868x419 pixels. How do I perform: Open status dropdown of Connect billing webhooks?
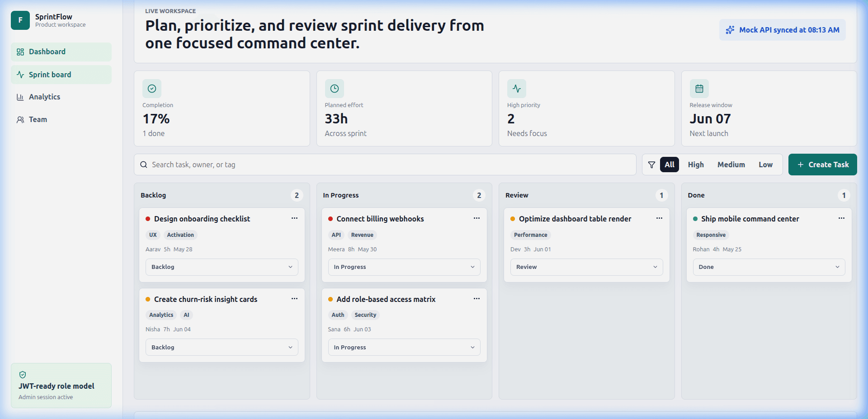404,267
